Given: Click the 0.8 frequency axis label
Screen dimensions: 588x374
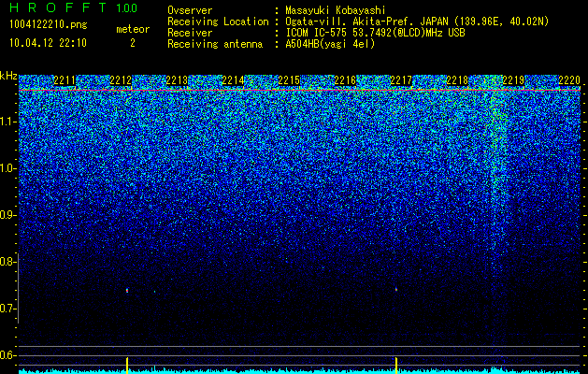Looking at the screenshot, I should [x=7, y=262].
